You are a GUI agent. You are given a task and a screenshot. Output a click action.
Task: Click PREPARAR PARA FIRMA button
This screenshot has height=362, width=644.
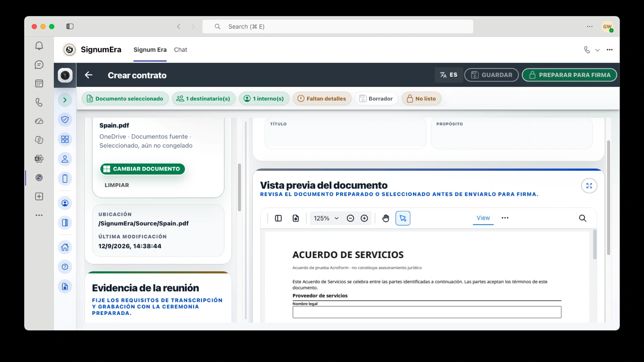click(570, 75)
